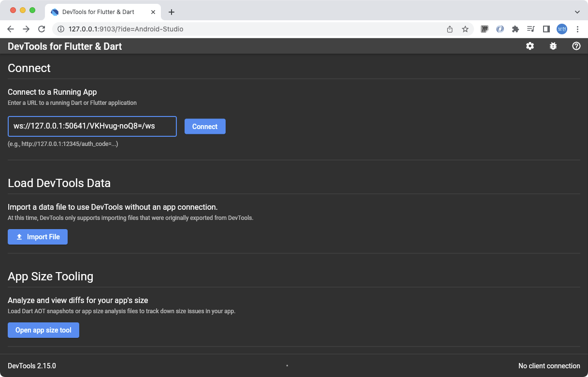Viewport: 588px width, 377px height.
Task: Click the striped extension icon in toolbar
Action: coord(485,29)
